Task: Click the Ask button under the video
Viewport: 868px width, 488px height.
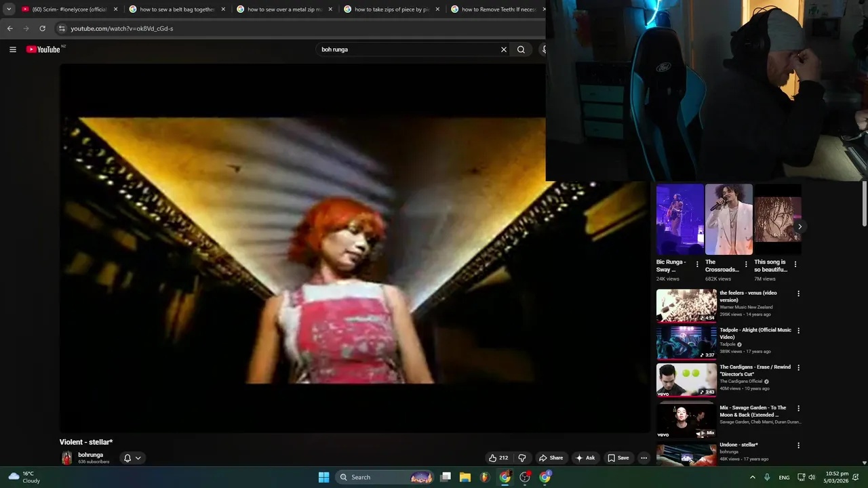Action: click(585, 457)
